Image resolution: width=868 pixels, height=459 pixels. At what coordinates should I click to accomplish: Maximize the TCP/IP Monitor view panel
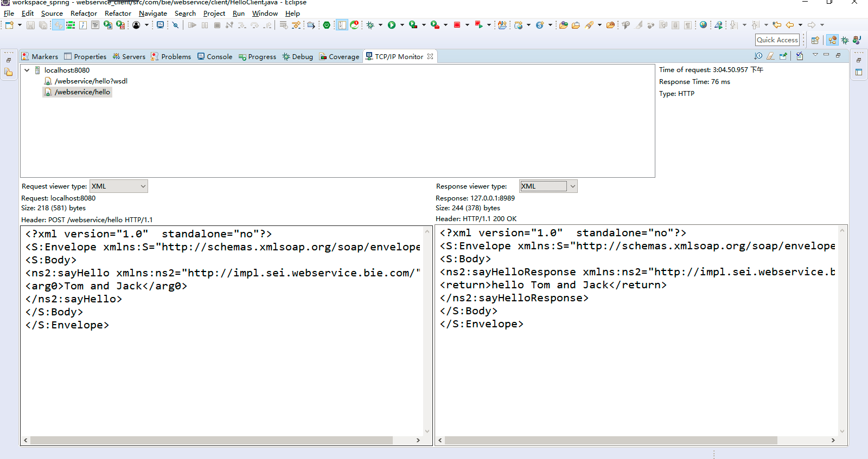[x=838, y=55]
